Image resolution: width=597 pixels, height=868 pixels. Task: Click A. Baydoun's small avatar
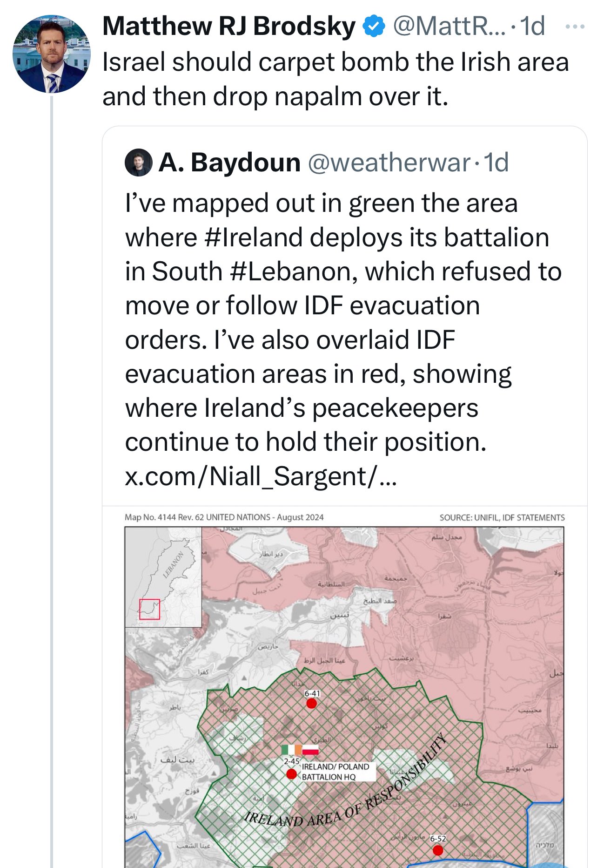pos(139,163)
